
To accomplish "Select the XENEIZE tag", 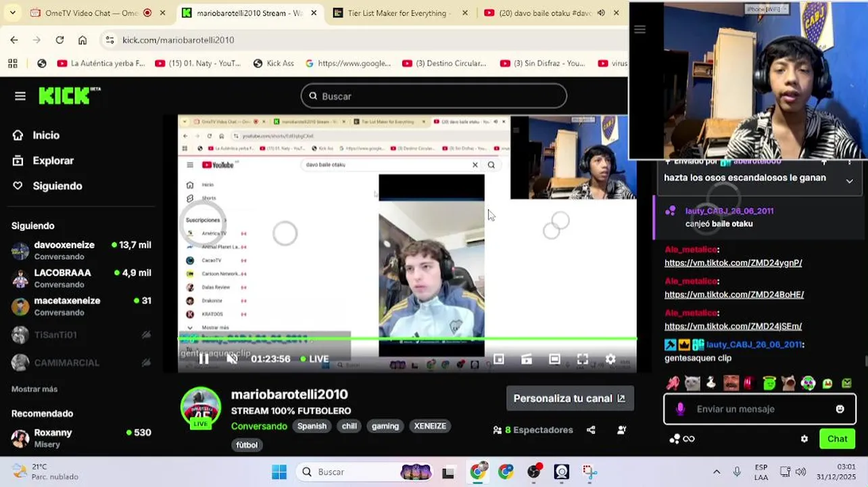I will pos(430,426).
